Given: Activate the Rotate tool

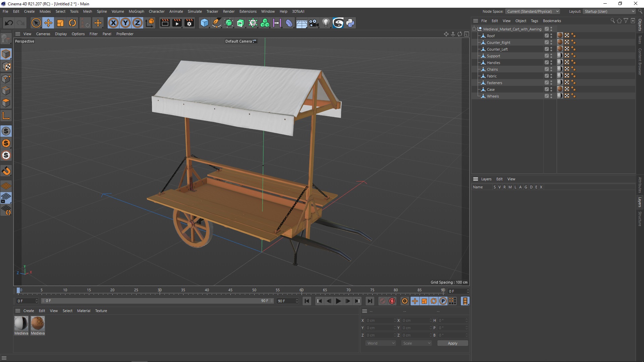Looking at the screenshot, I should point(72,23).
